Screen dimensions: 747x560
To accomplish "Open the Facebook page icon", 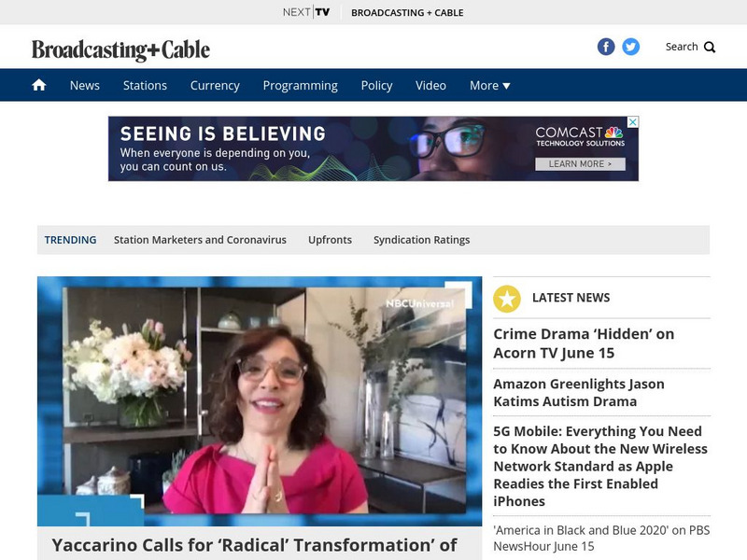I will (x=606, y=47).
